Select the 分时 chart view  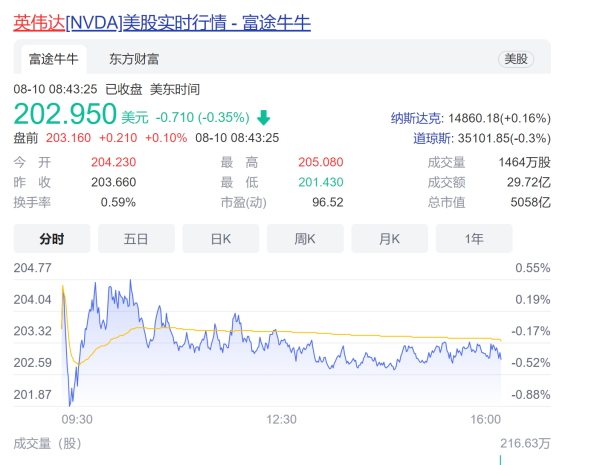click(x=52, y=239)
